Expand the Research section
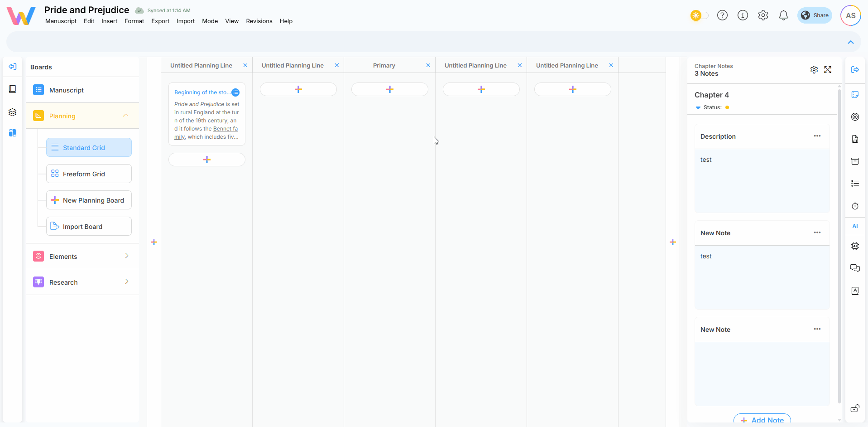The image size is (868, 427). click(x=127, y=282)
